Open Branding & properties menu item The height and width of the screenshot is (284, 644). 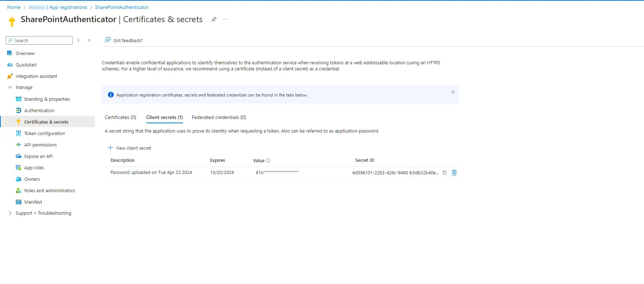tap(47, 99)
